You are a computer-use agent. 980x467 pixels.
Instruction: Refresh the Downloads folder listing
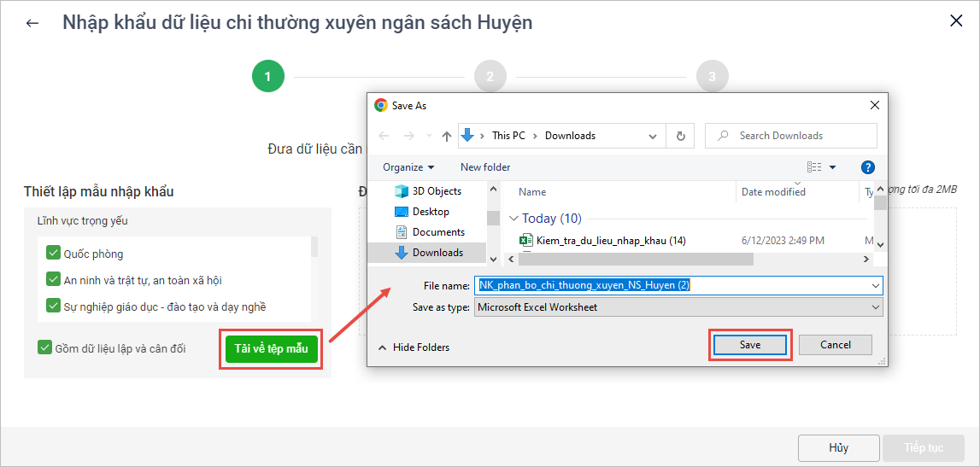coord(680,136)
